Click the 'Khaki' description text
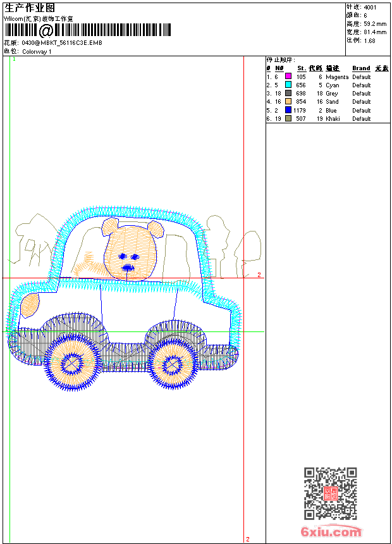This screenshot has width=392, height=544. tap(333, 119)
